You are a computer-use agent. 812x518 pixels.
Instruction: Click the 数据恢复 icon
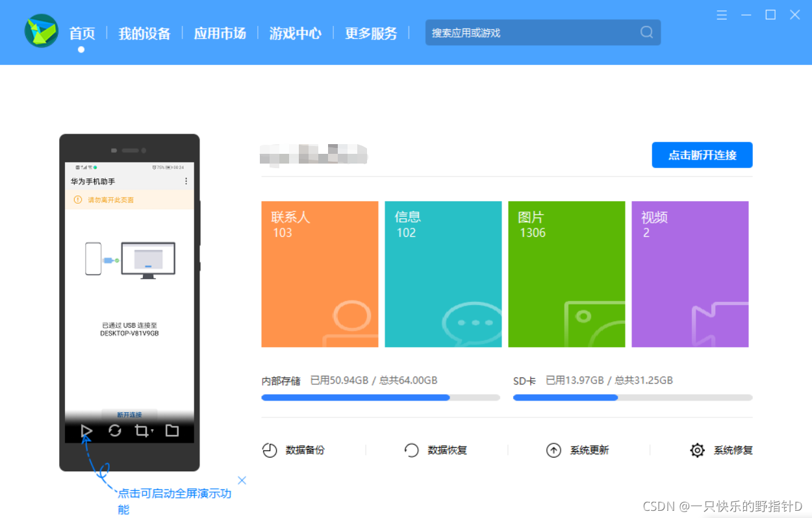click(411, 450)
